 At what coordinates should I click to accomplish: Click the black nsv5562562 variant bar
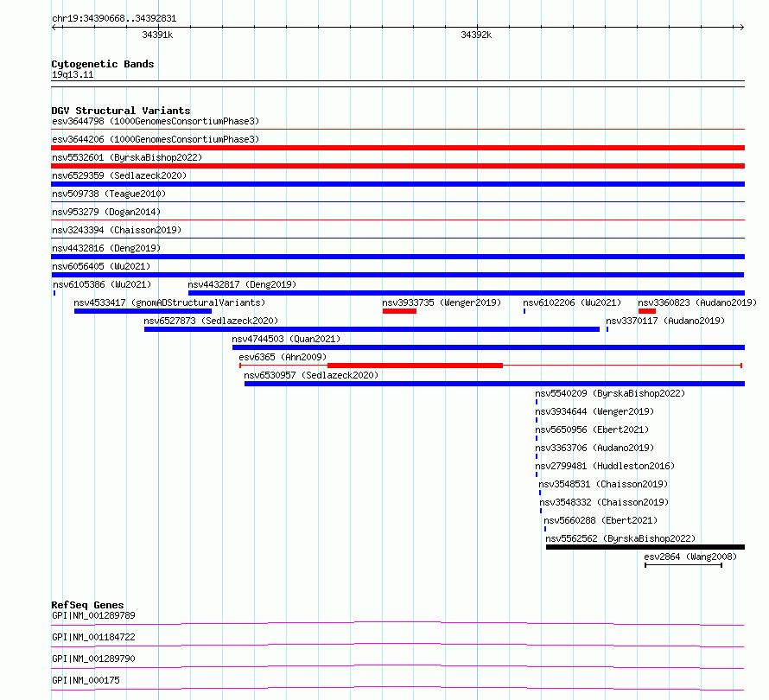pos(645,547)
